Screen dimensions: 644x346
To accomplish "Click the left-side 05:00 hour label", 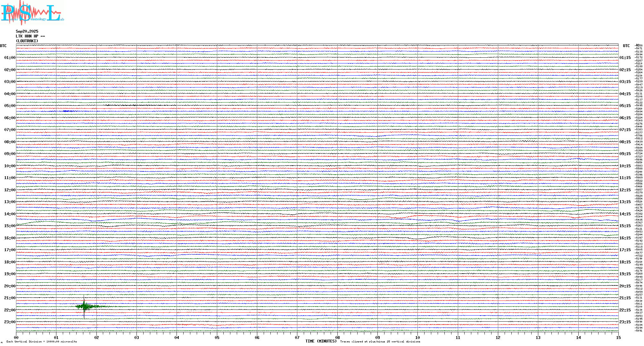I will pyautogui.click(x=10, y=106).
